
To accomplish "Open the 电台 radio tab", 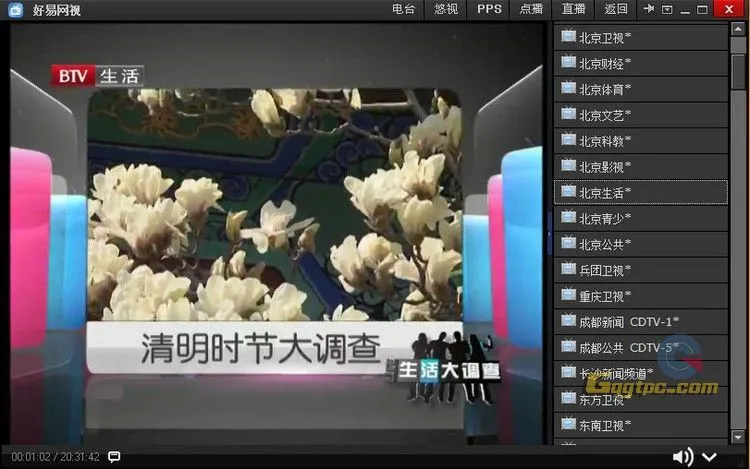I will (x=403, y=9).
